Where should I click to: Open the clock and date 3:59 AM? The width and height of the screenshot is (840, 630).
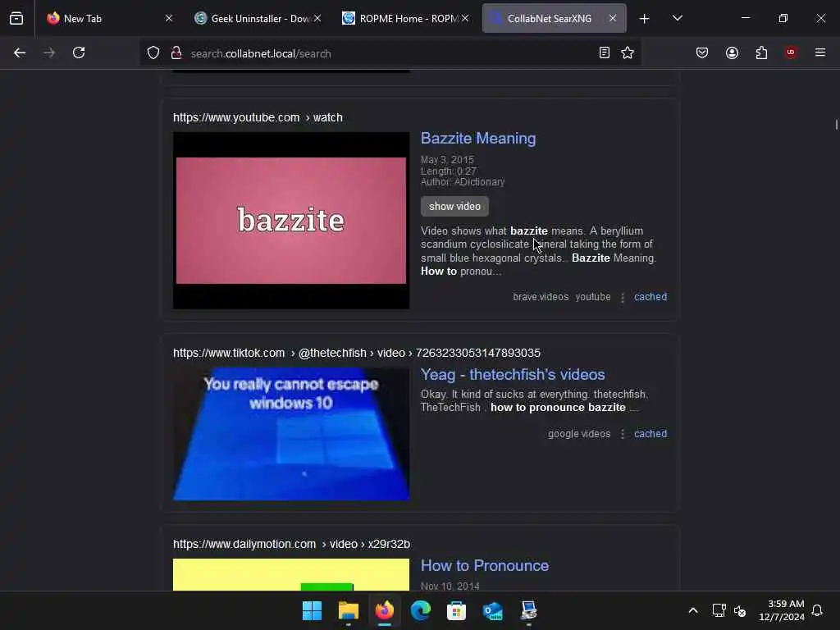pyautogui.click(x=782, y=610)
